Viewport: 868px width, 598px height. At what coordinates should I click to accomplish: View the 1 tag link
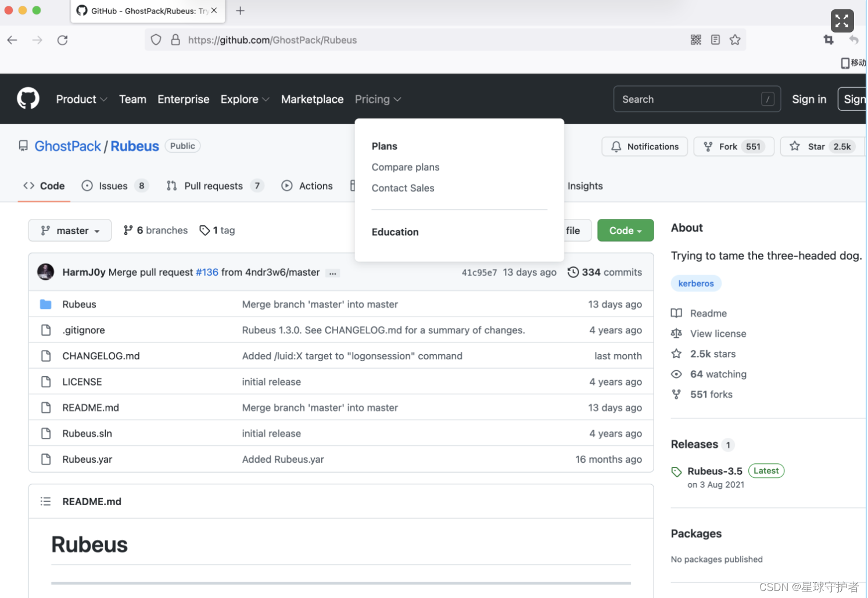[217, 230]
